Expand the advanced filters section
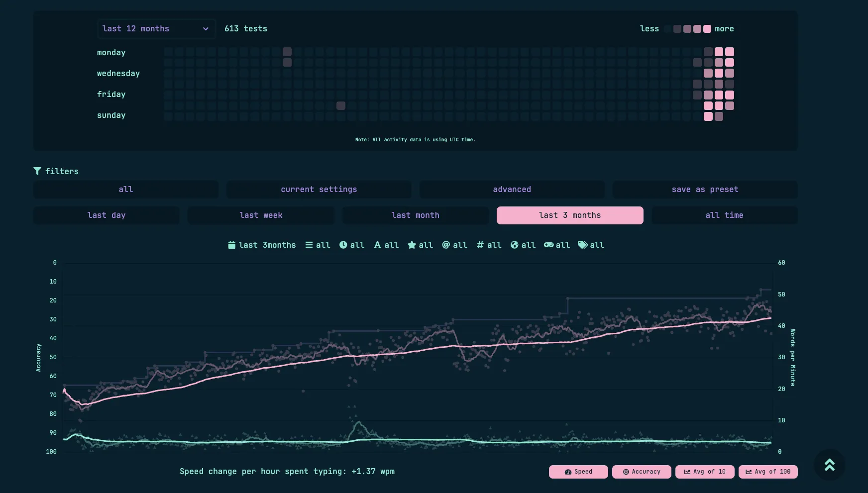The height and width of the screenshot is (493, 868). (x=512, y=190)
